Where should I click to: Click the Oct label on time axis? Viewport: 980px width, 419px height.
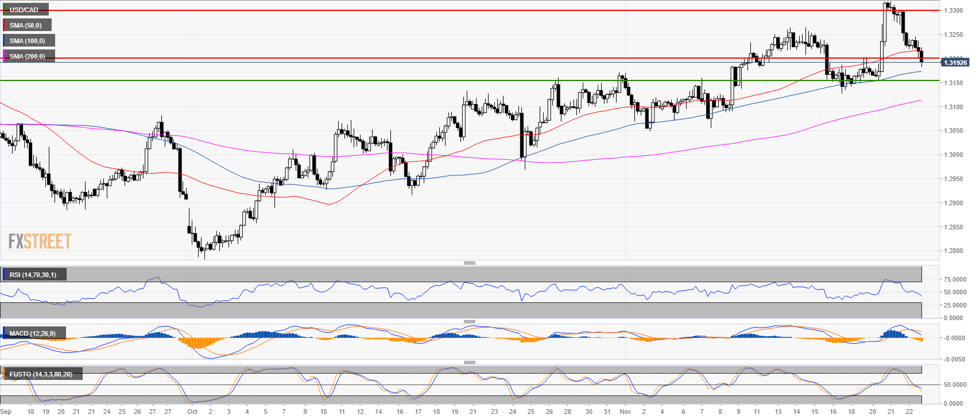pos(192,412)
